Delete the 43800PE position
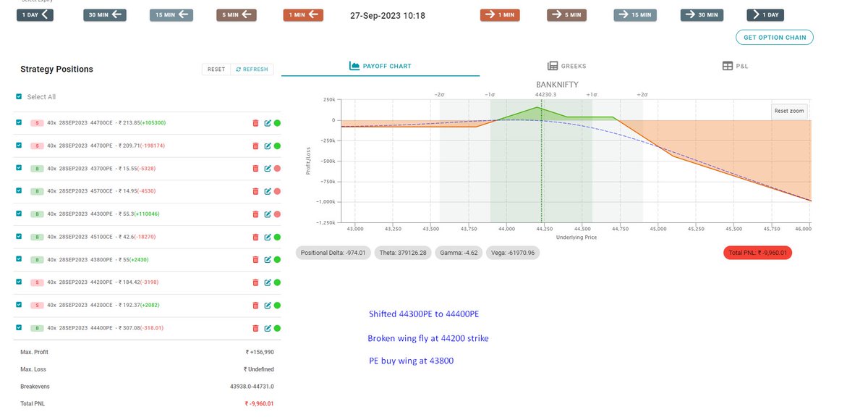This screenshot has height=420, width=868. coord(255,259)
